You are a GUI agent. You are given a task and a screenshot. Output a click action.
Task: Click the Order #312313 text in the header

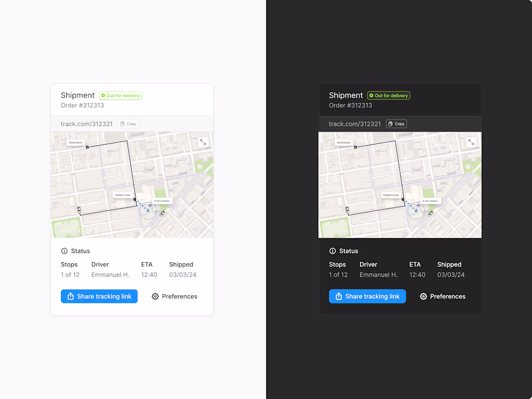pyautogui.click(x=82, y=105)
